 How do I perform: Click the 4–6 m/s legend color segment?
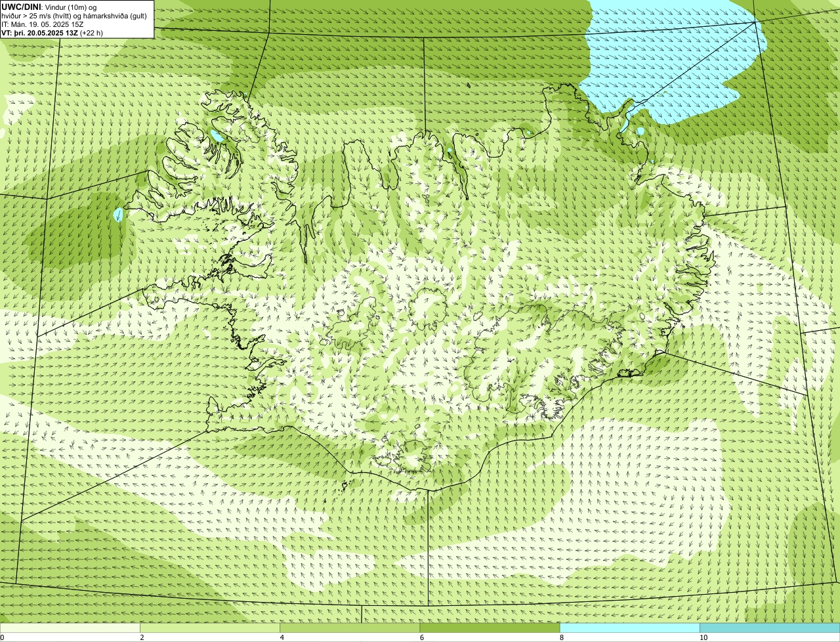350,628
